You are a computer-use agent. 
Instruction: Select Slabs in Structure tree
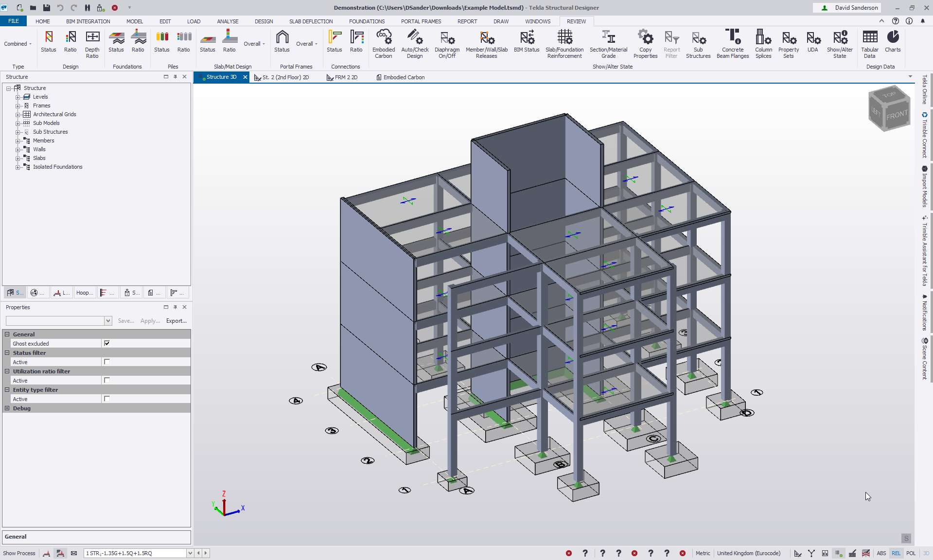39,158
